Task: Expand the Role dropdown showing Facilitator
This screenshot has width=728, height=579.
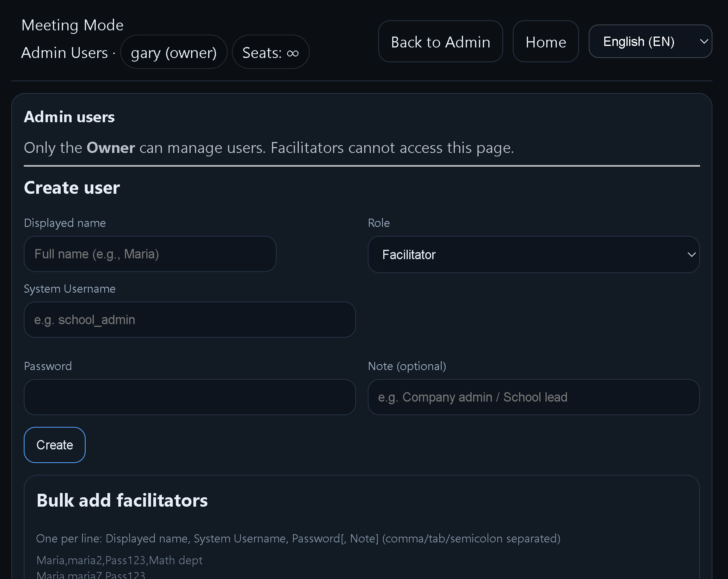Action: (x=533, y=254)
